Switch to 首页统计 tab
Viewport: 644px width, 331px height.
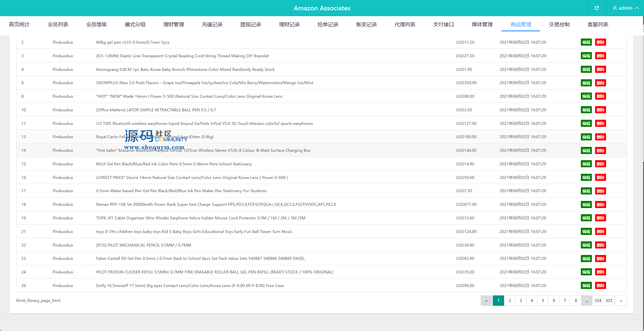[19, 25]
